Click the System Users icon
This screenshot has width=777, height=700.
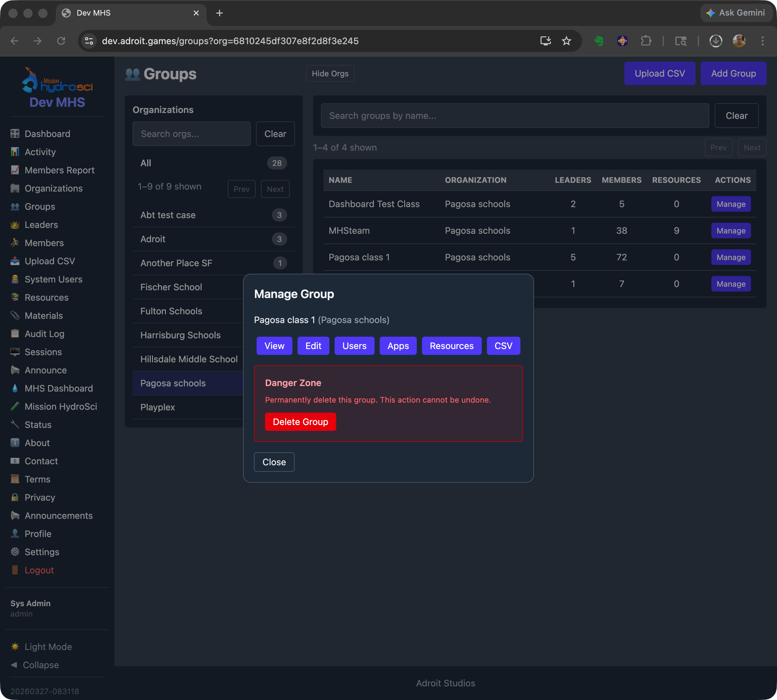point(15,279)
